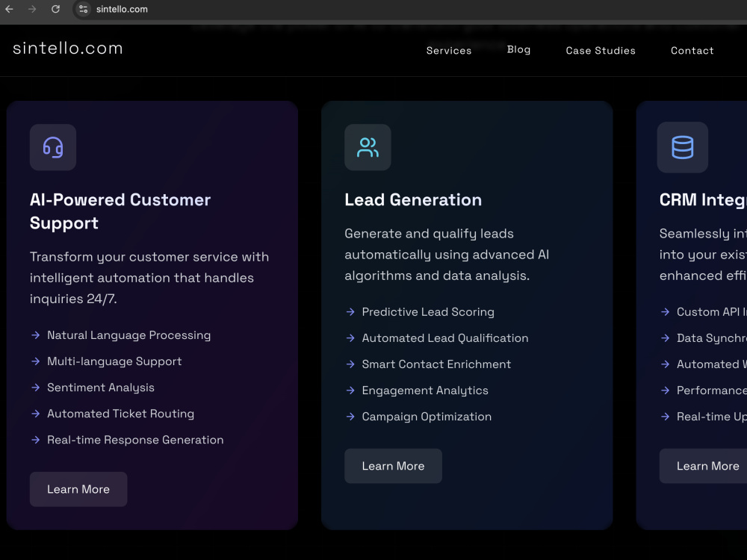Click the Multi-language Support text
747x560 pixels.
coord(114,361)
